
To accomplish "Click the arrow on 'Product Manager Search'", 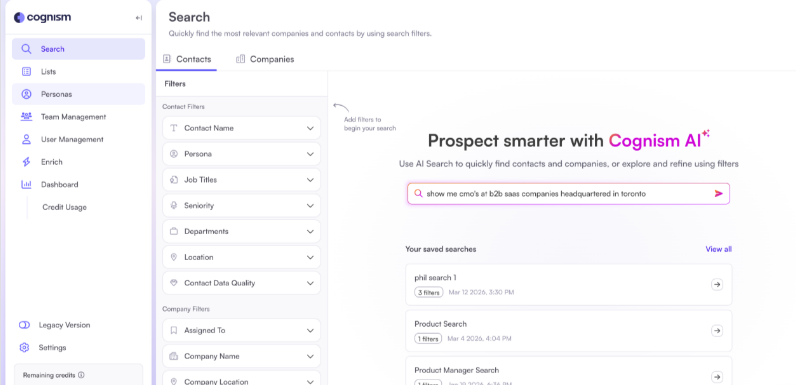I will 716,377.
